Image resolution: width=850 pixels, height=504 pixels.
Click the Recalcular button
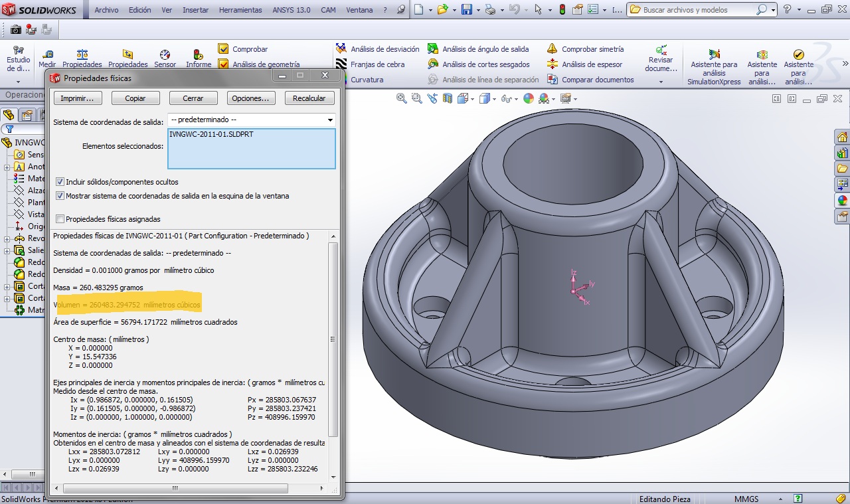pyautogui.click(x=309, y=98)
